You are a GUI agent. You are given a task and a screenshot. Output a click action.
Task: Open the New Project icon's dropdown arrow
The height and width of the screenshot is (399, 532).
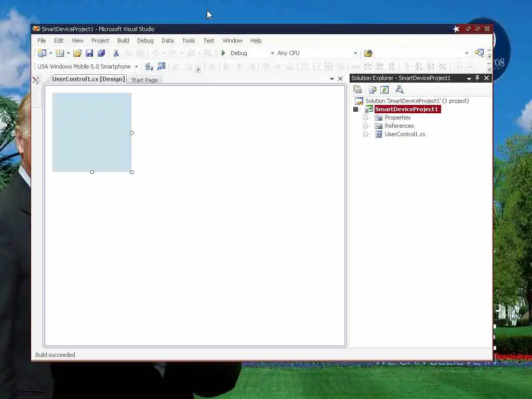point(50,54)
